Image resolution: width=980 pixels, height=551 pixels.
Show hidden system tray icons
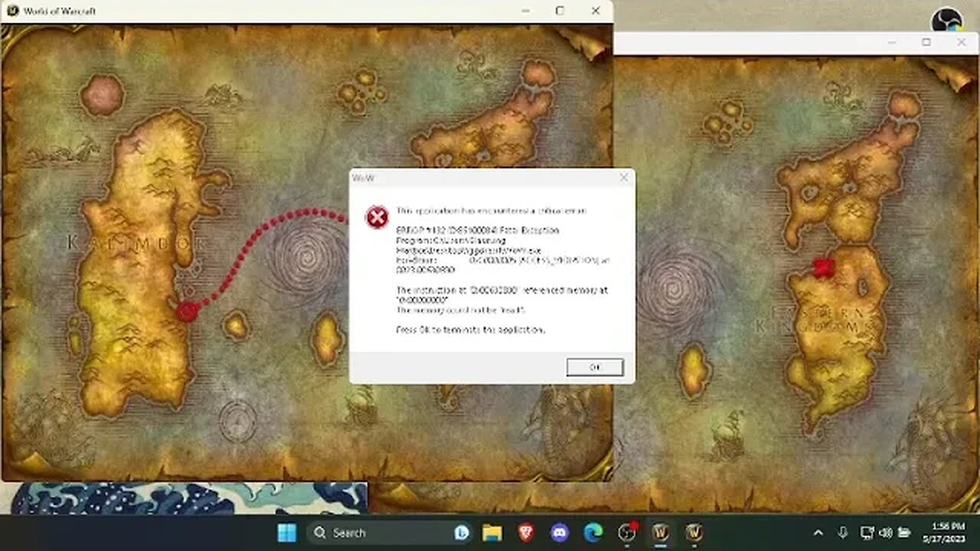click(x=818, y=533)
